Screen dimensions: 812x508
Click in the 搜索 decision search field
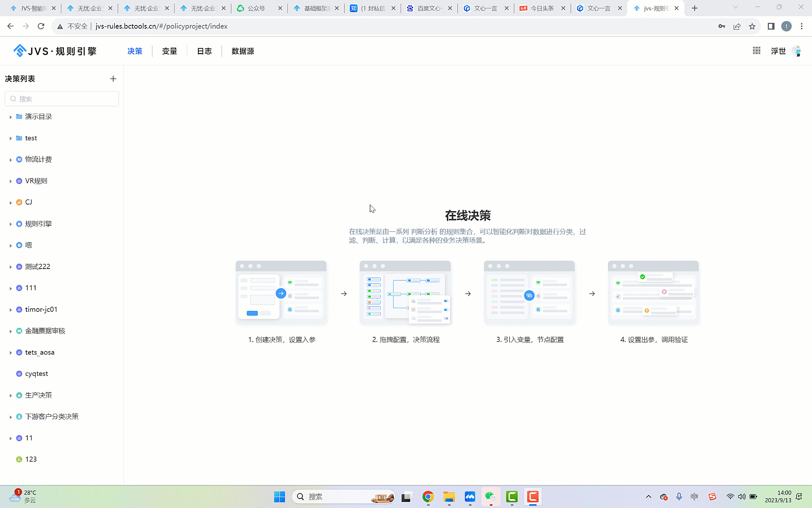62,99
